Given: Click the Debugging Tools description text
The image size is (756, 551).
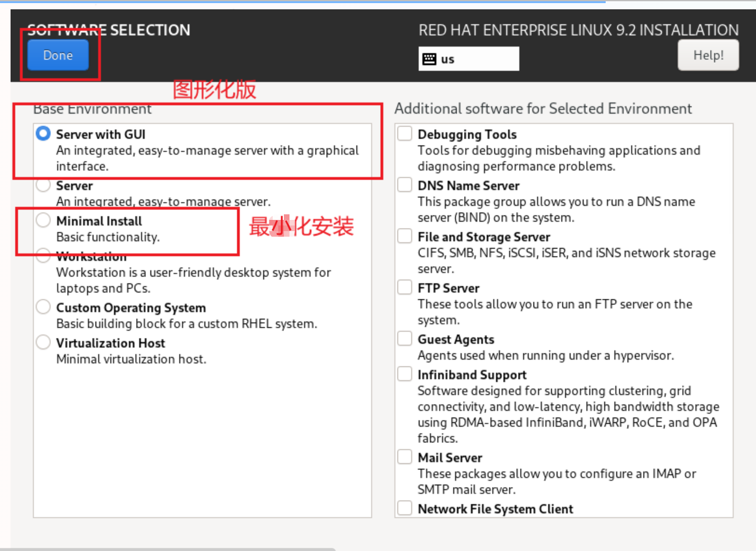Looking at the screenshot, I should click(559, 158).
